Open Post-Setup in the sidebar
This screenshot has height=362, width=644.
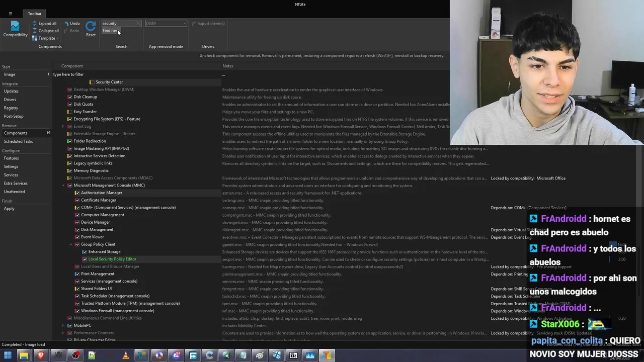[14, 116]
